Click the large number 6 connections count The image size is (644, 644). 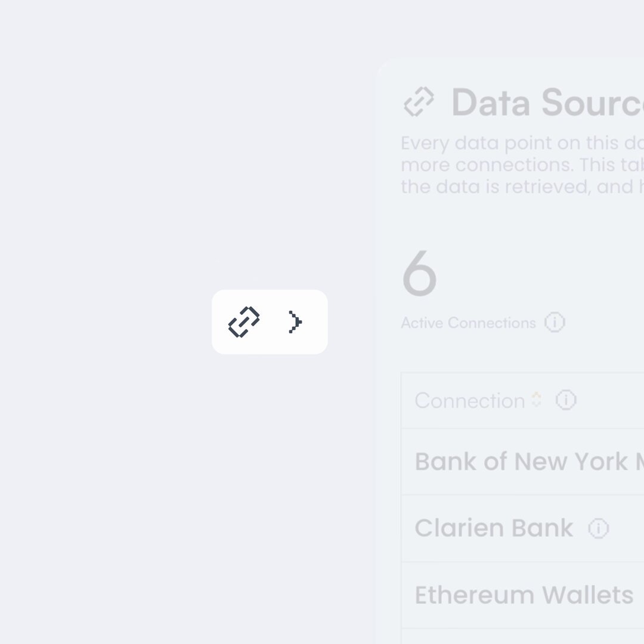click(419, 273)
